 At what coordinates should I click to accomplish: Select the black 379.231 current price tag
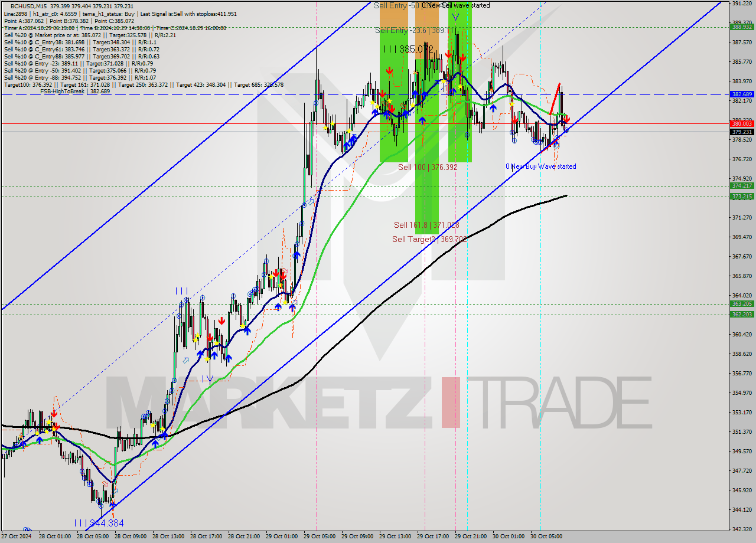742,132
